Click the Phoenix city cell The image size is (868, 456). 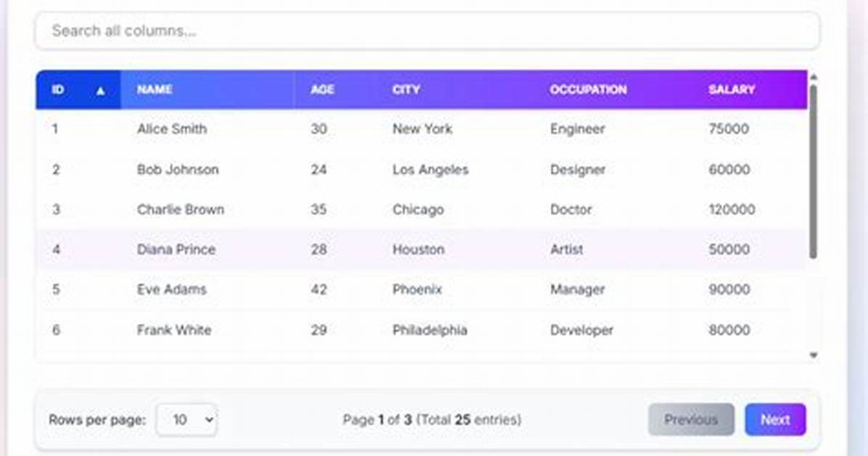417,289
